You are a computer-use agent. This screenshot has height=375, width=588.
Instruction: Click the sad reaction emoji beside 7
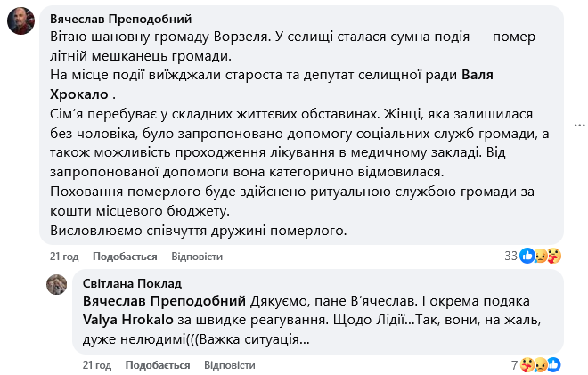pyautogui.click(x=541, y=365)
